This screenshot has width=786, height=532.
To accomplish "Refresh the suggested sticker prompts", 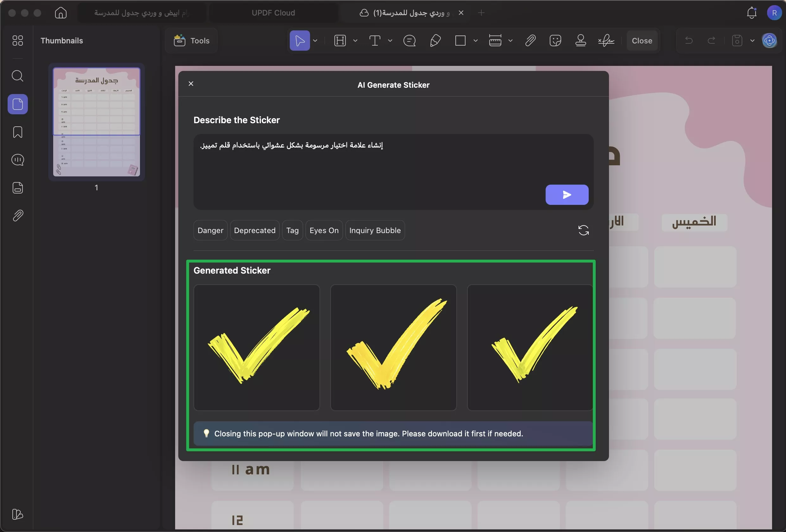I will pos(583,230).
